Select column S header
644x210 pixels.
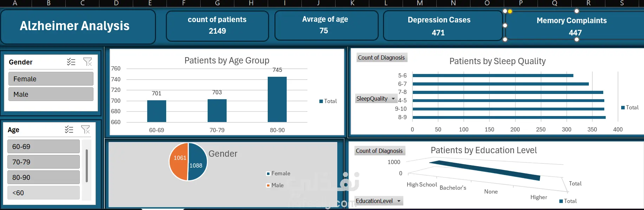(x=622, y=3)
